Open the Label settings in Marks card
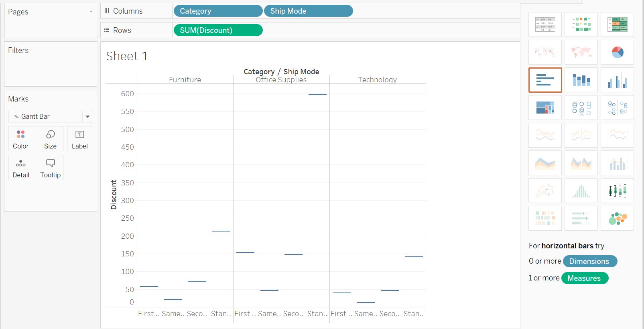The image size is (644, 329). point(79,139)
